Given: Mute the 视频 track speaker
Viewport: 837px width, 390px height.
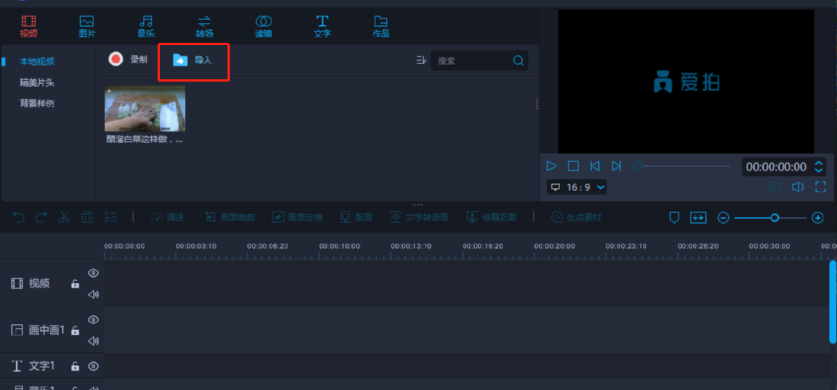Looking at the screenshot, I should click(x=93, y=295).
